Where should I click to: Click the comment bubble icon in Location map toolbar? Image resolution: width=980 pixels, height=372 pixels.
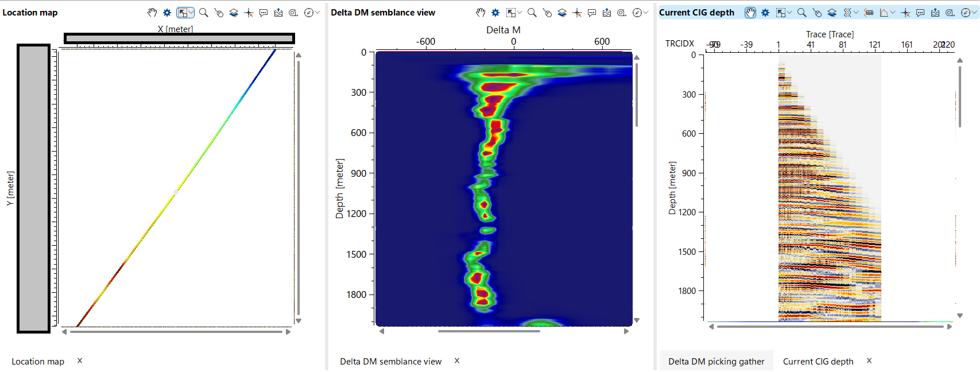tap(264, 13)
